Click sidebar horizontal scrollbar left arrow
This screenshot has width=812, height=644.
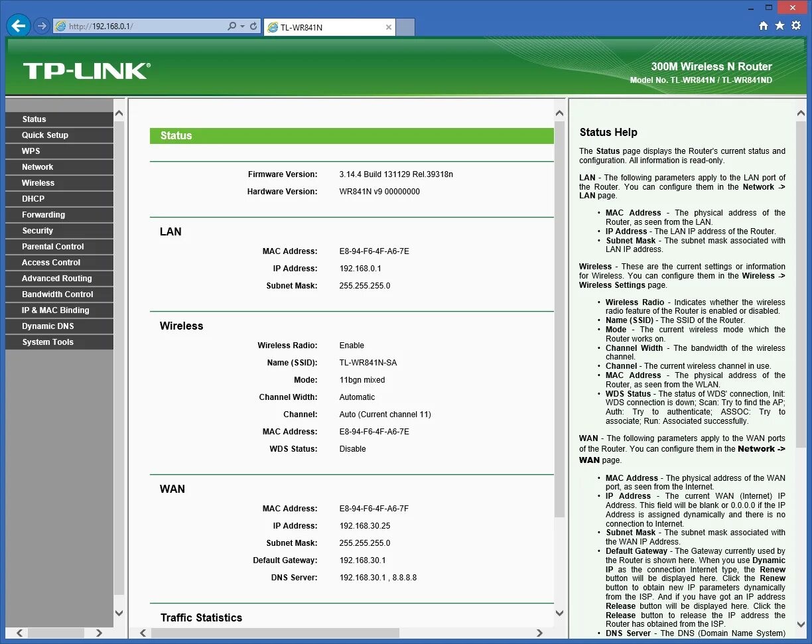pyautogui.click(x=20, y=633)
